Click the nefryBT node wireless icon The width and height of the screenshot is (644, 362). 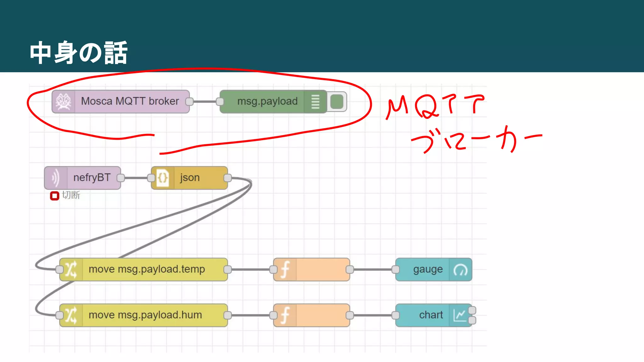click(55, 178)
